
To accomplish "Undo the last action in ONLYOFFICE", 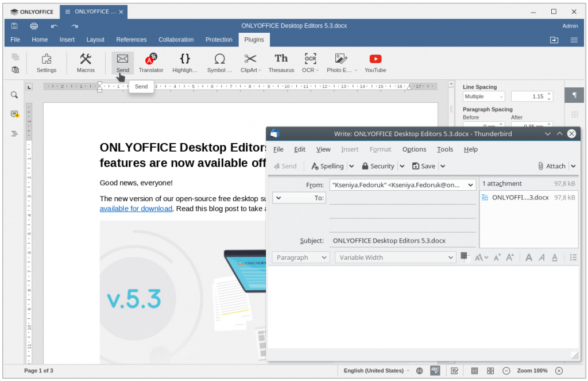I will point(55,26).
